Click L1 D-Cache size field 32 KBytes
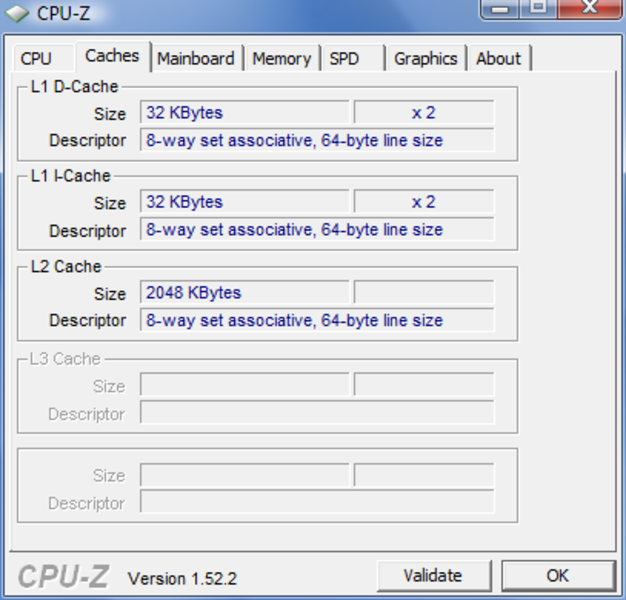This screenshot has height=600, width=626. click(x=244, y=113)
